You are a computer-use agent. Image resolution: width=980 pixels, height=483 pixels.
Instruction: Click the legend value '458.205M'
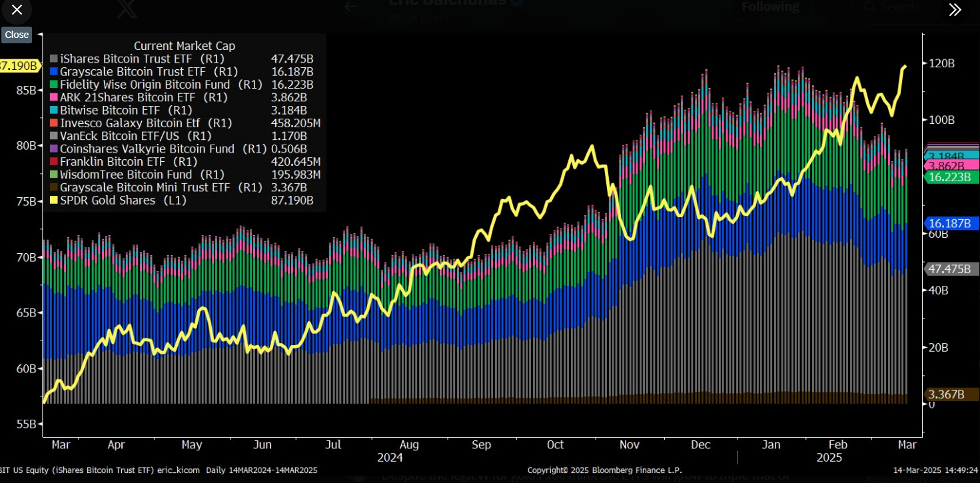pyautogui.click(x=296, y=123)
